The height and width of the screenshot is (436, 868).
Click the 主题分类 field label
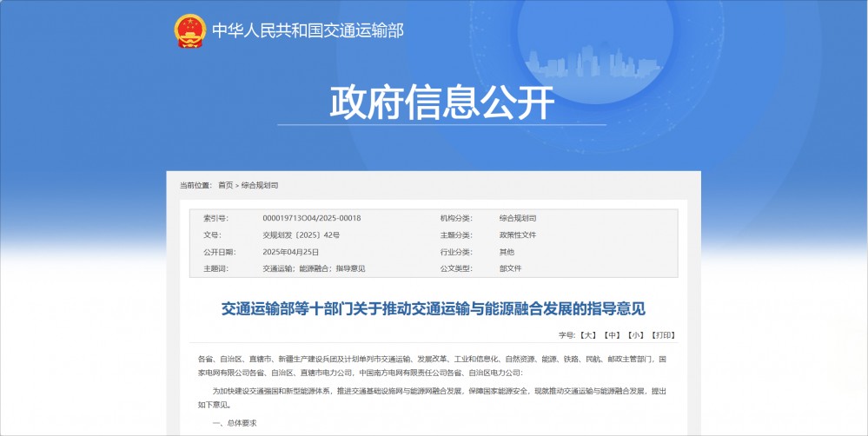coord(456,235)
